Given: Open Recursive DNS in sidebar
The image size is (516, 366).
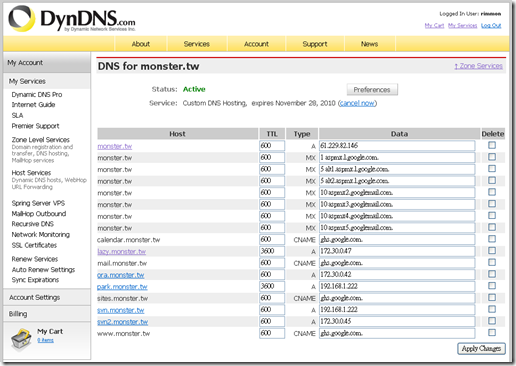Looking at the screenshot, I should (x=32, y=224).
